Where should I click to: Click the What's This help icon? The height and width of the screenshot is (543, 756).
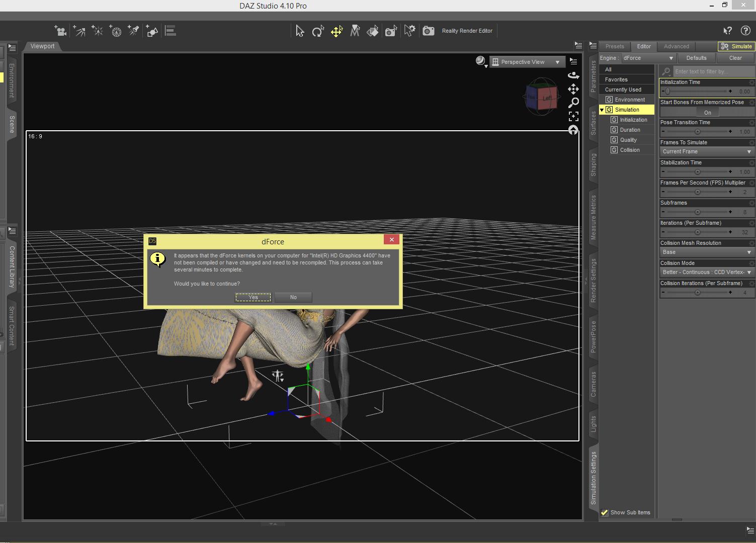click(727, 31)
